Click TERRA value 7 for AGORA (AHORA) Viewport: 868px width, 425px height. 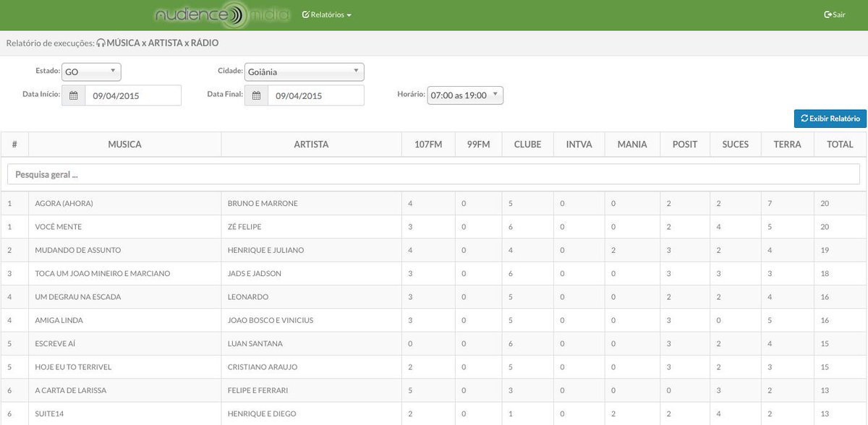pos(770,204)
